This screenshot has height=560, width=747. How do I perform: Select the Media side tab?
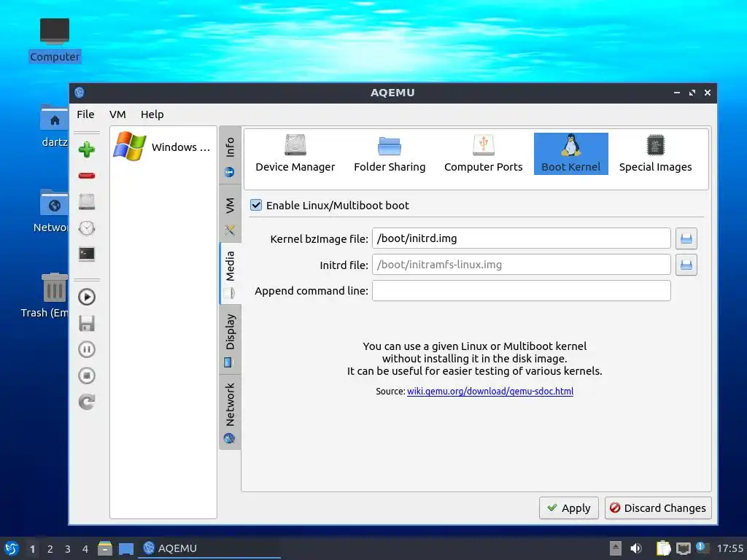coord(230,273)
